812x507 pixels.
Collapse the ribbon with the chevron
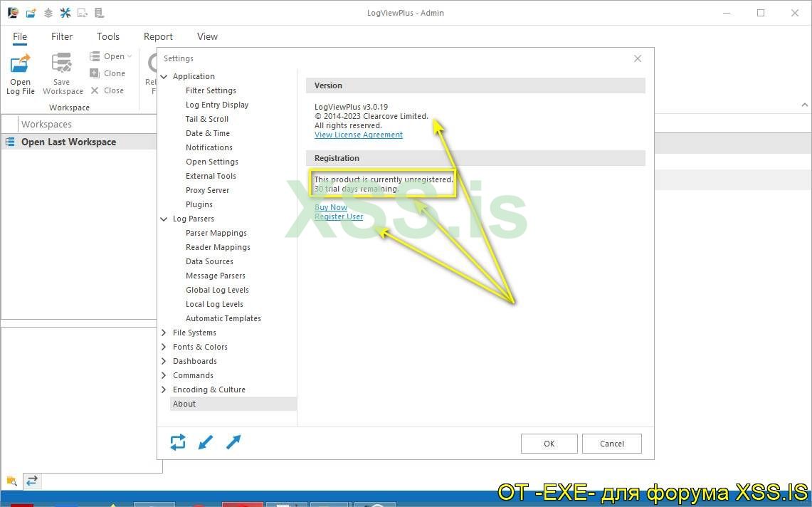click(804, 105)
